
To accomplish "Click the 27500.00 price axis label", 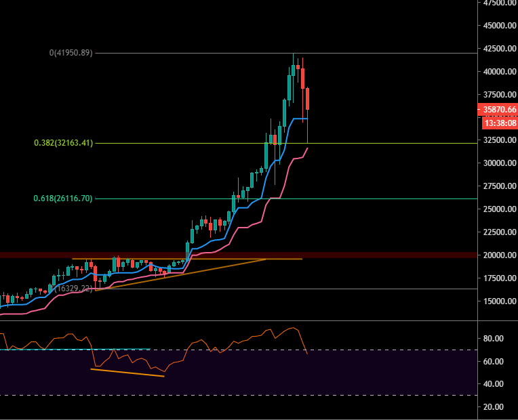I will 500,186.
